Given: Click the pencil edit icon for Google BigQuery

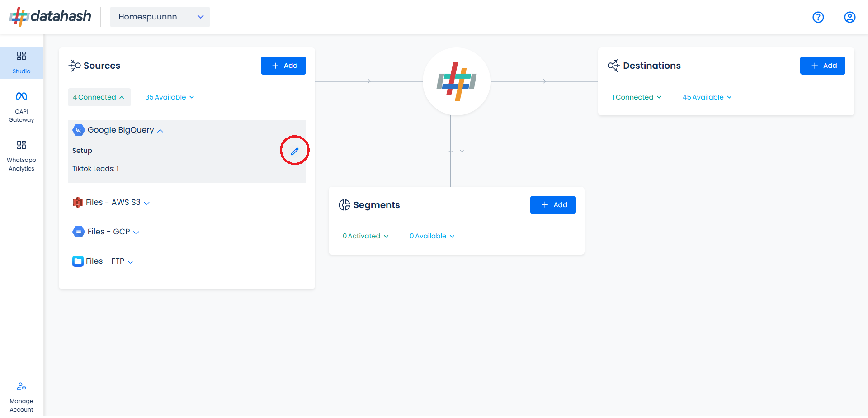Looking at the screenshot, I should [295, 151].
